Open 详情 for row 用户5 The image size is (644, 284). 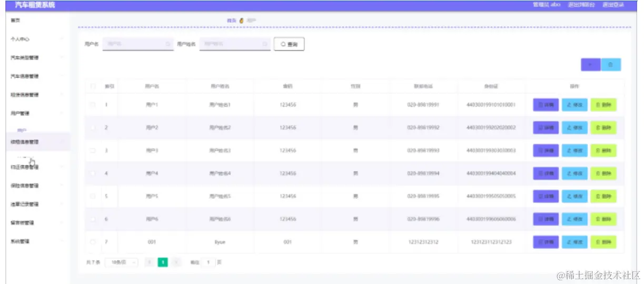[546, 196]
